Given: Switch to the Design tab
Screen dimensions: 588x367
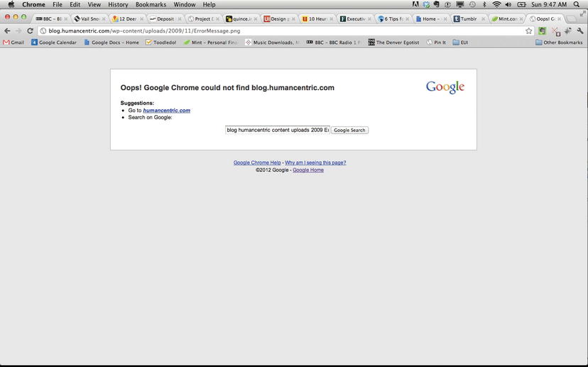Looking at the screenshot, I should coord(278,18).
